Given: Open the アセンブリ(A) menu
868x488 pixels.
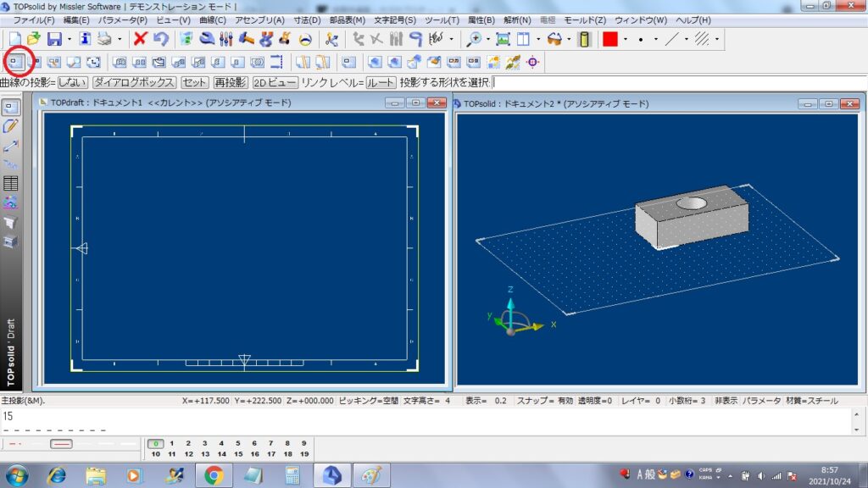Looking at the screenshot, I should (x=259, y=20).
